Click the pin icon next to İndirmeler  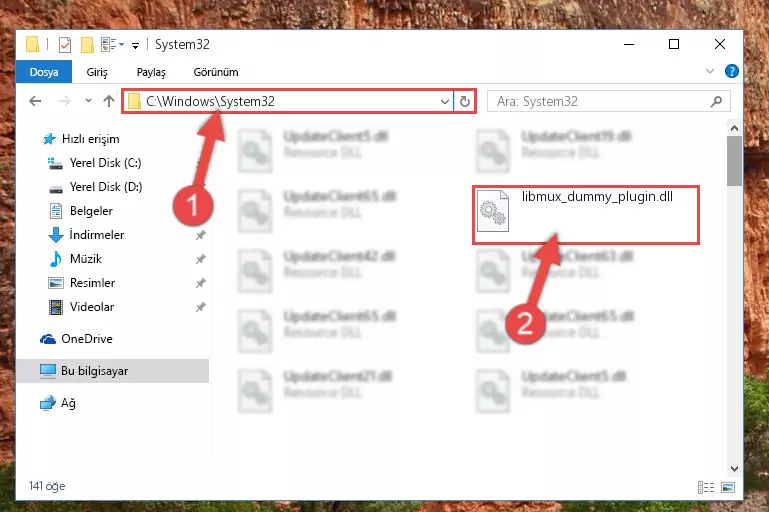[201, 235]
